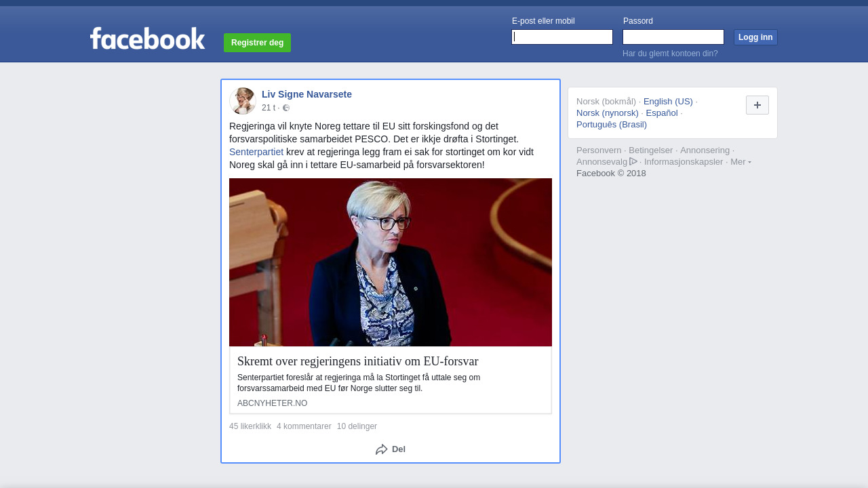
Task: Open Skremt over regjeringens initiativ headline
Action: (358, 361)
